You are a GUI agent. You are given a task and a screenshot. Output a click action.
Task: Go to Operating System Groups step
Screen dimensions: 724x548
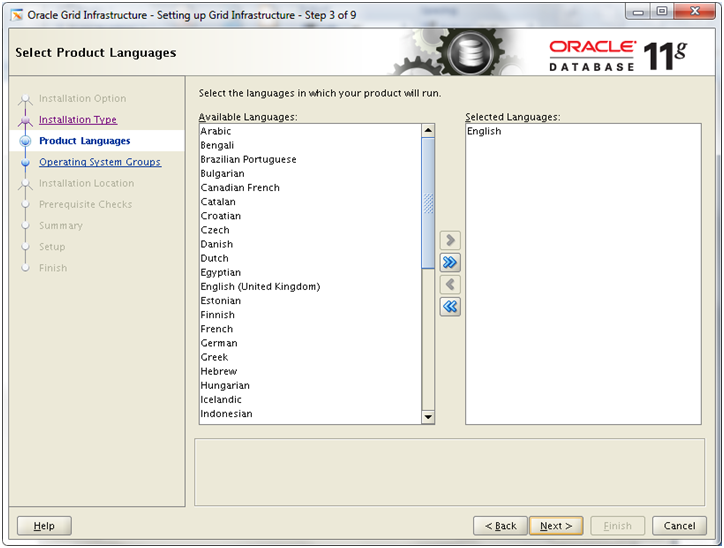click(100, 162)
